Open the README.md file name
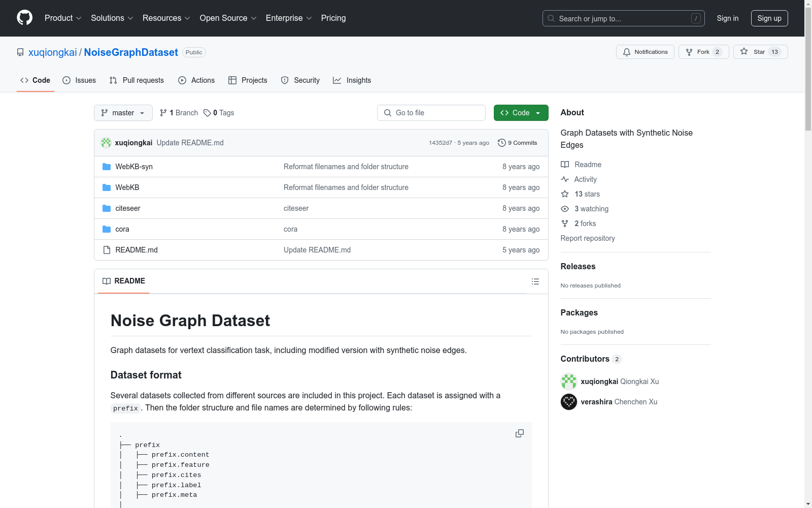This screenshot has width=812, height=508. point(137,250)
